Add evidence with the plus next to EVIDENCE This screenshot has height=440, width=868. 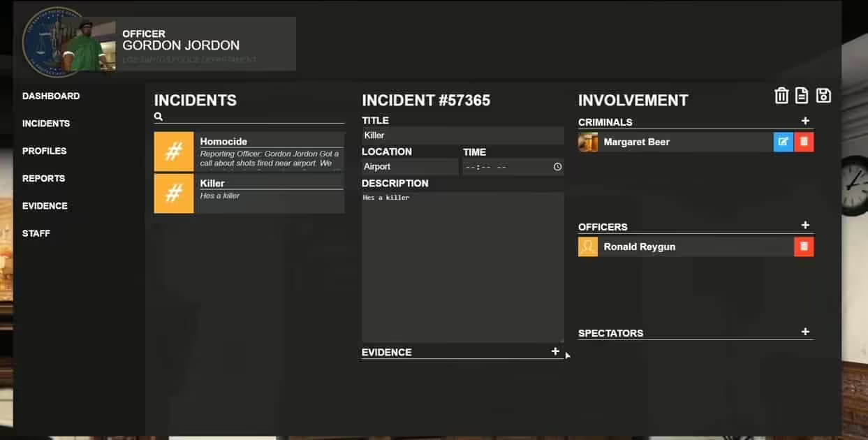pos(554,351)
